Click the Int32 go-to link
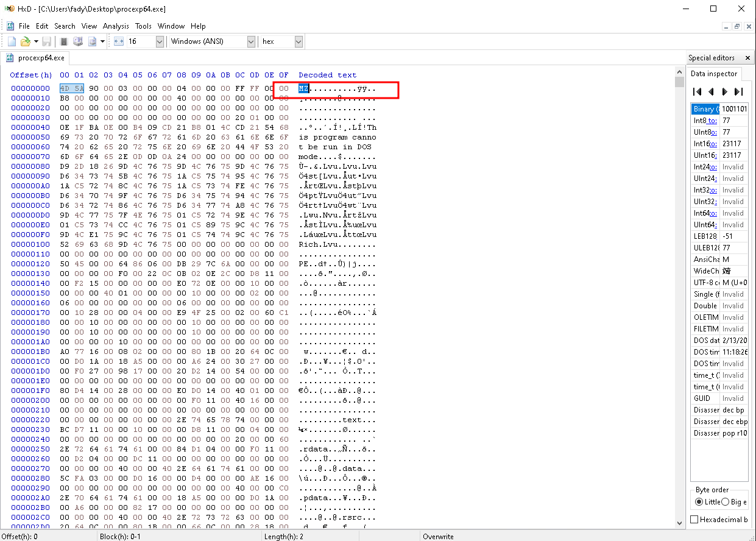Screen dimensions: 756x541 (713, 190)
